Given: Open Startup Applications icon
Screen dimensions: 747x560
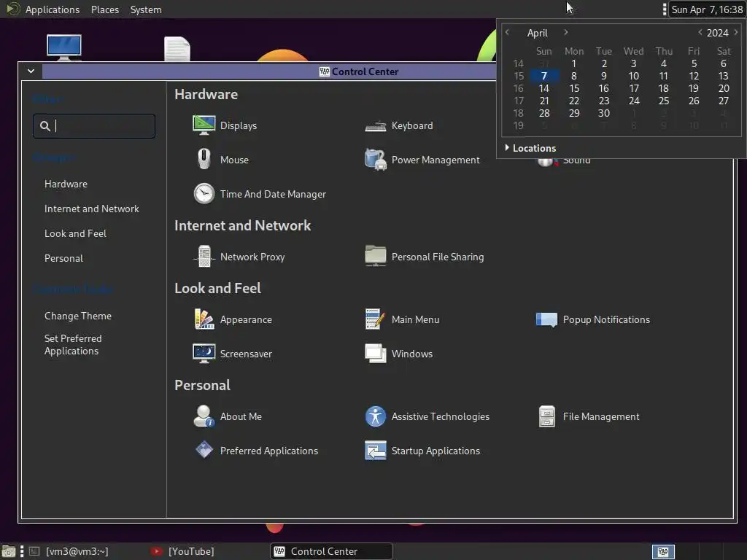Looking at the screenshot, I should point(376,451).
